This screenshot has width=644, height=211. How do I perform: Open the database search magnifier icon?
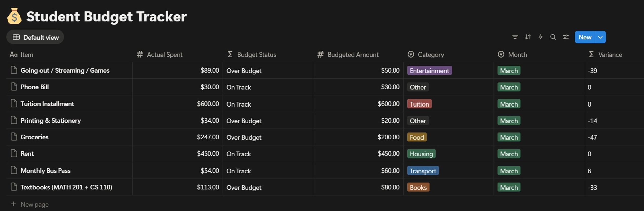coord(553,37)
